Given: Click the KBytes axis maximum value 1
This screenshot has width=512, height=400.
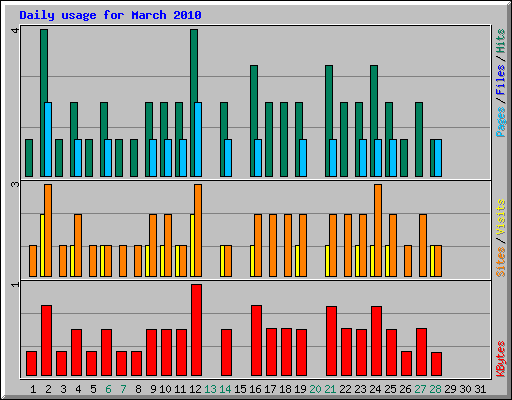Looking at the screenshot, I should (15, 284).
